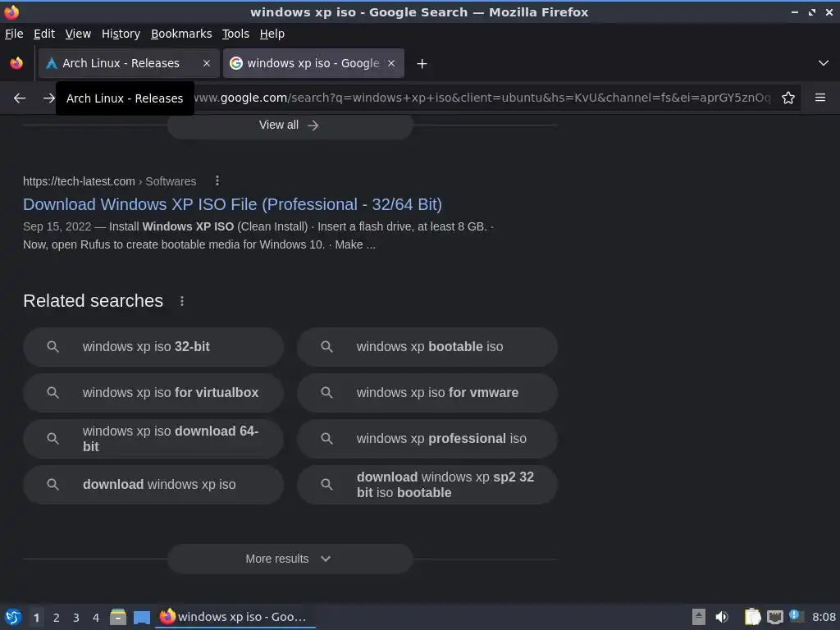Go back using the back arrow
The width and height of the screenshot is (840, 630).
pos(20,98)
